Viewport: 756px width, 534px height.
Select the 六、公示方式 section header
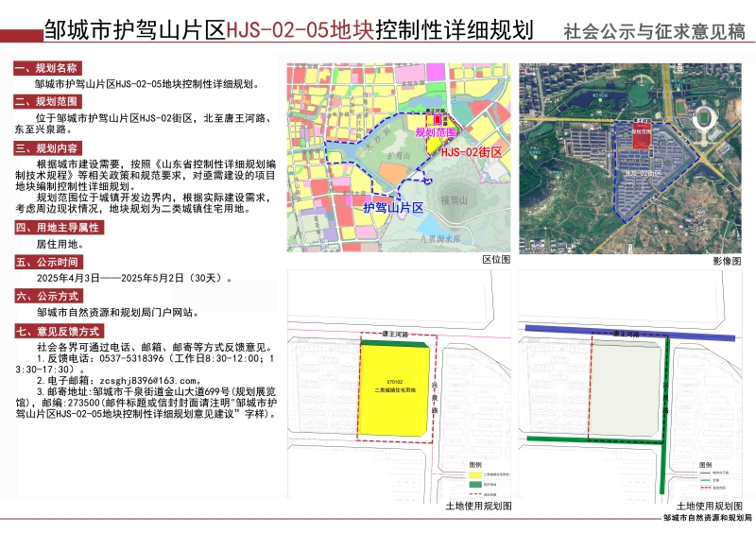(48, 296)
